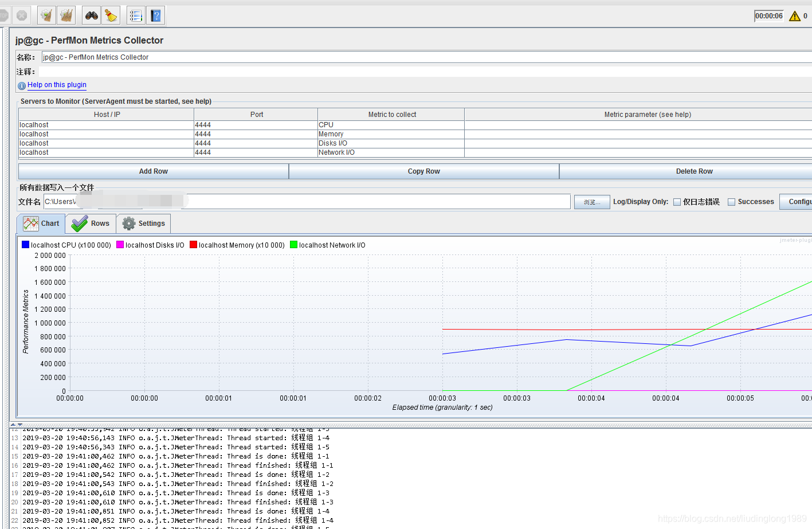Click port 4444 in the CPU row
The width and height of the screenshot is (812, 529).
point(256,125)
